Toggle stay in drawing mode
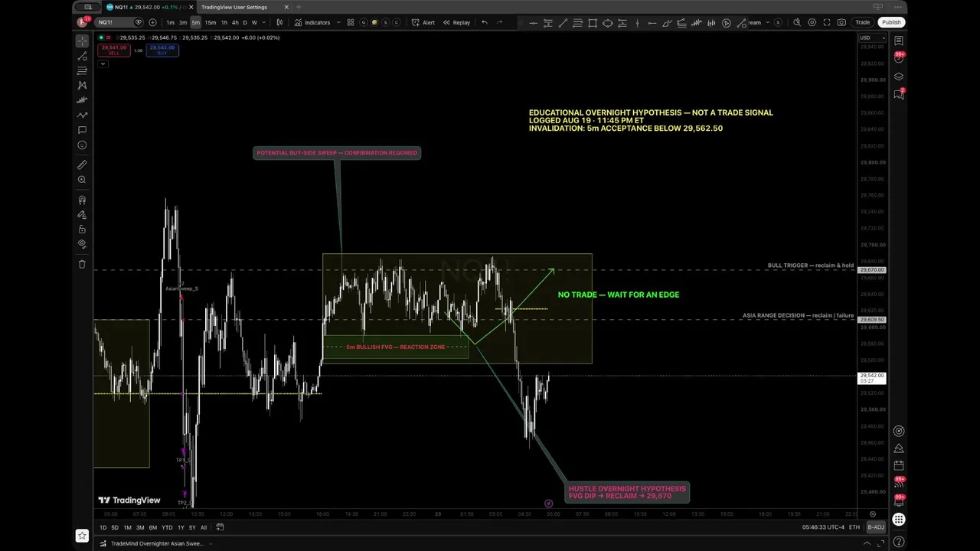 click(82, 215)
